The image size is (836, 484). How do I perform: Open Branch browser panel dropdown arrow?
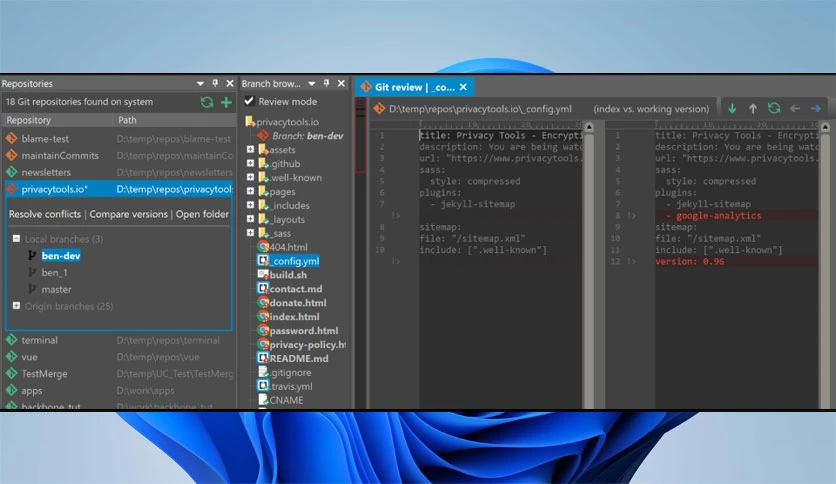(311, 84)
